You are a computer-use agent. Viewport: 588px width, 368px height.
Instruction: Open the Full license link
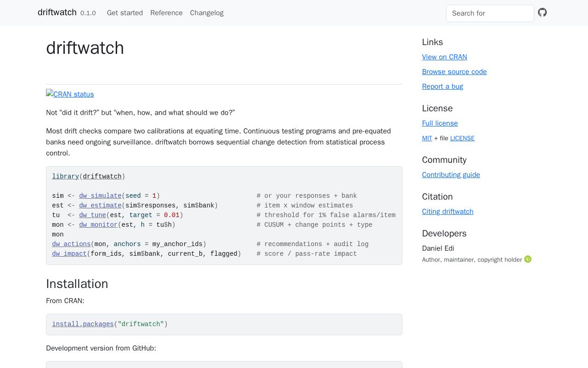click(440, 123)
